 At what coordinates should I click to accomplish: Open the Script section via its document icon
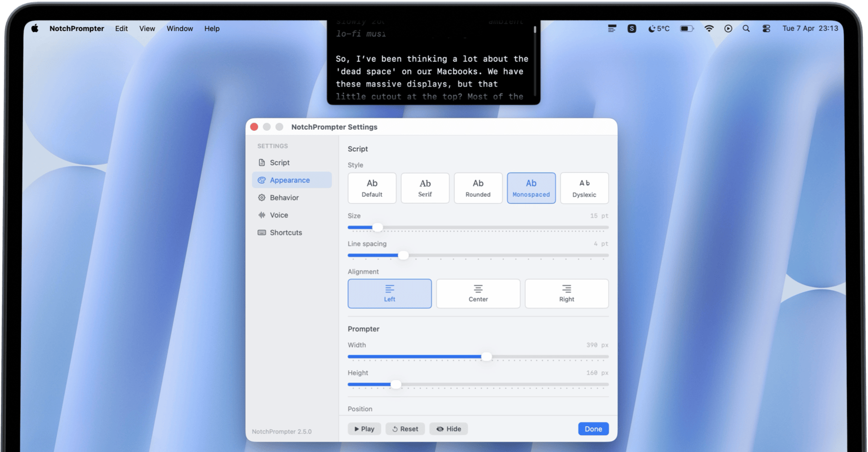coord(262,162)
